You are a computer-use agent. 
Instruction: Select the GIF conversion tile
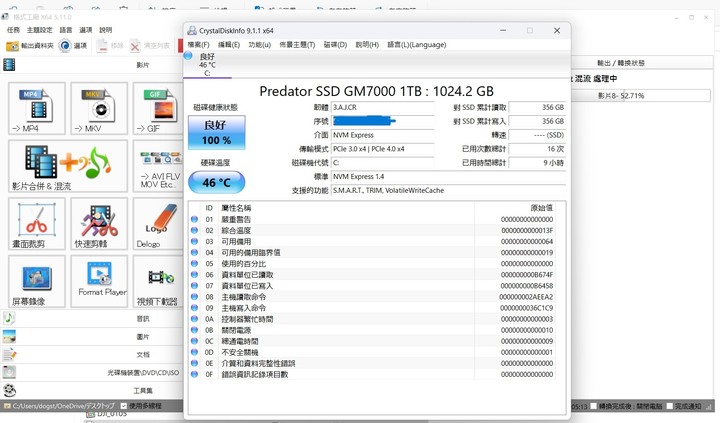pyautogui.click(x=158, y=108)
